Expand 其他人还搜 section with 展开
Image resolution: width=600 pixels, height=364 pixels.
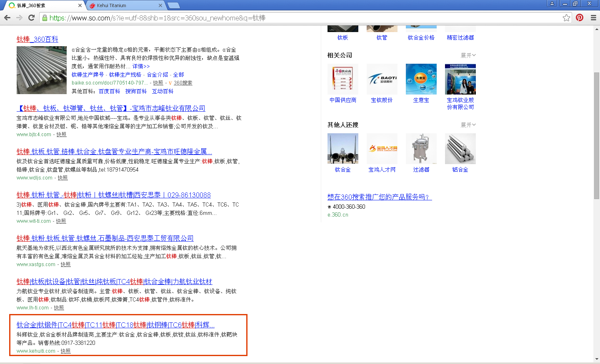468,125
